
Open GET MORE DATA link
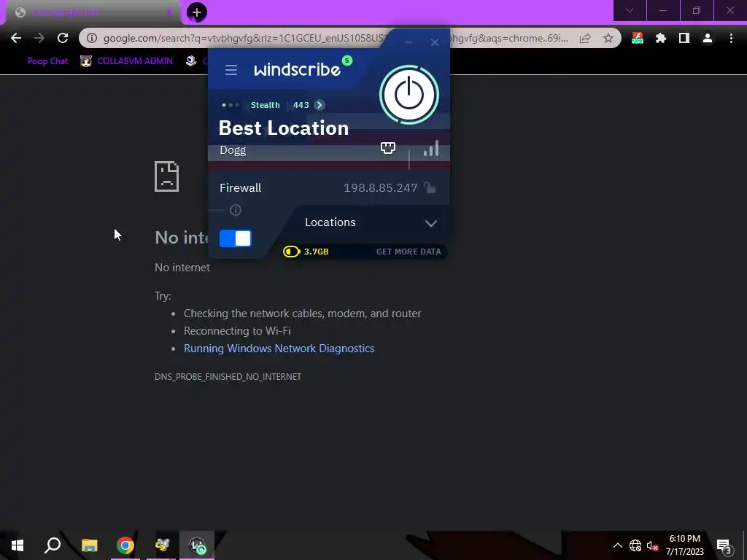pos(409,252)
